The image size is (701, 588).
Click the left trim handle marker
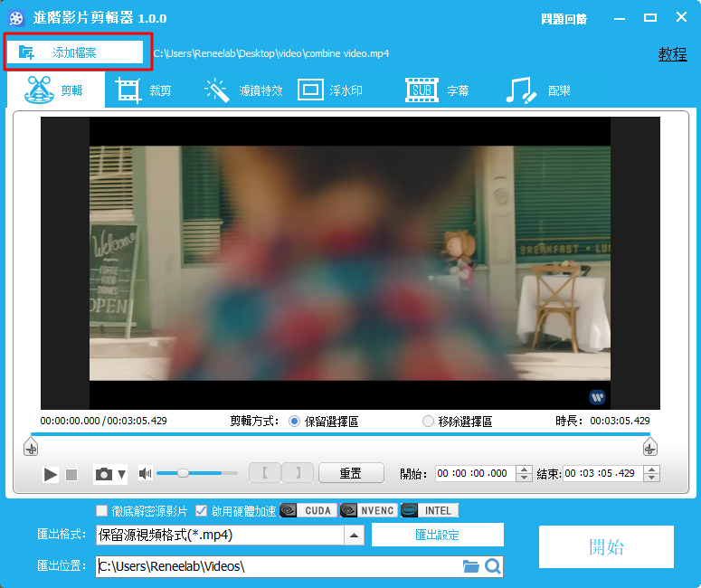31,447
